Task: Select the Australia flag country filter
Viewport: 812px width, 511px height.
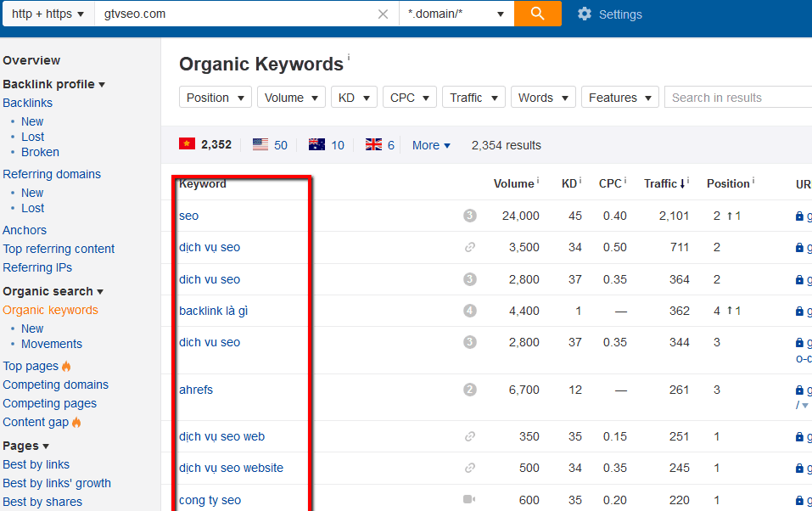Action: click(x=316, y=144)
